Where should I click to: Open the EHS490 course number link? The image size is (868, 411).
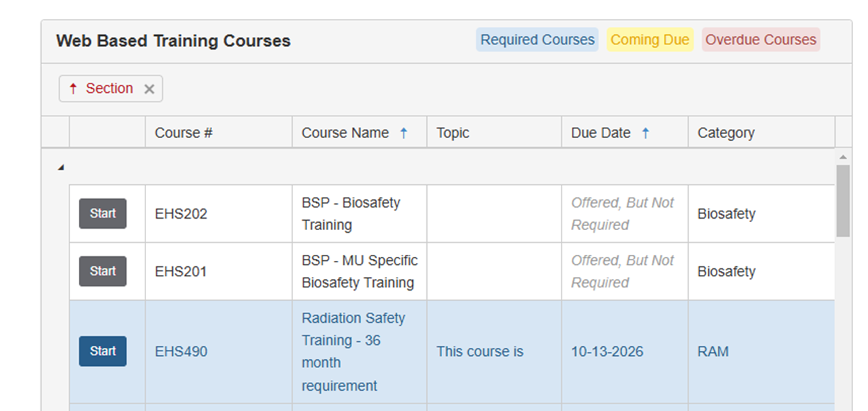(181, 351)
